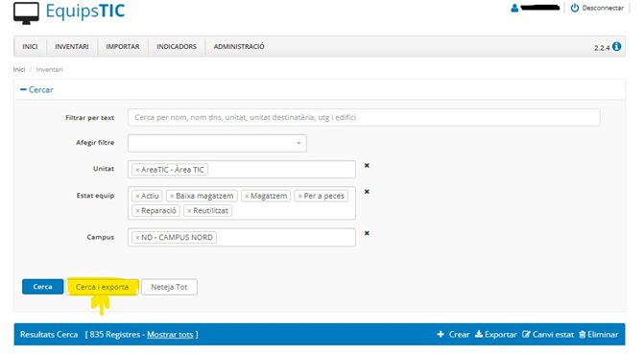Remove the Reutilitzat state tag

(x=189, y=211)
